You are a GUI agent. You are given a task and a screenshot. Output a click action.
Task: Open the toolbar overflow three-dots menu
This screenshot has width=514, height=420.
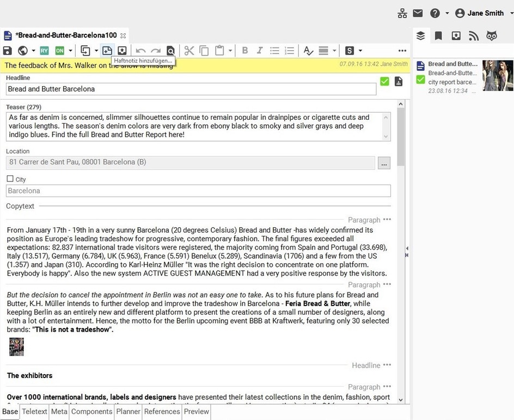(x=402, y=51)
